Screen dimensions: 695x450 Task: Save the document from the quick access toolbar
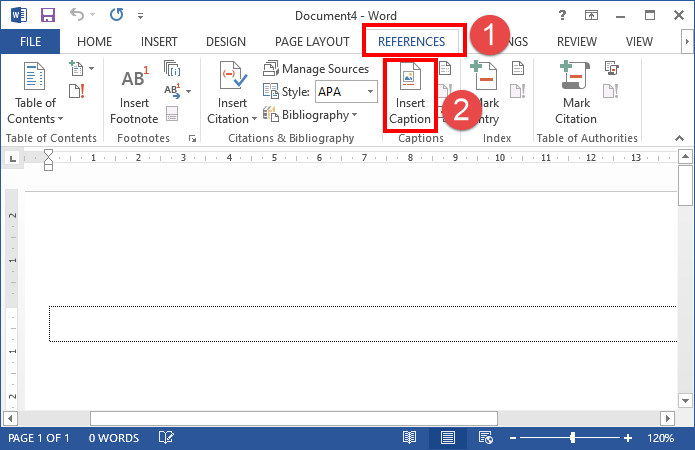coord(47,16)
